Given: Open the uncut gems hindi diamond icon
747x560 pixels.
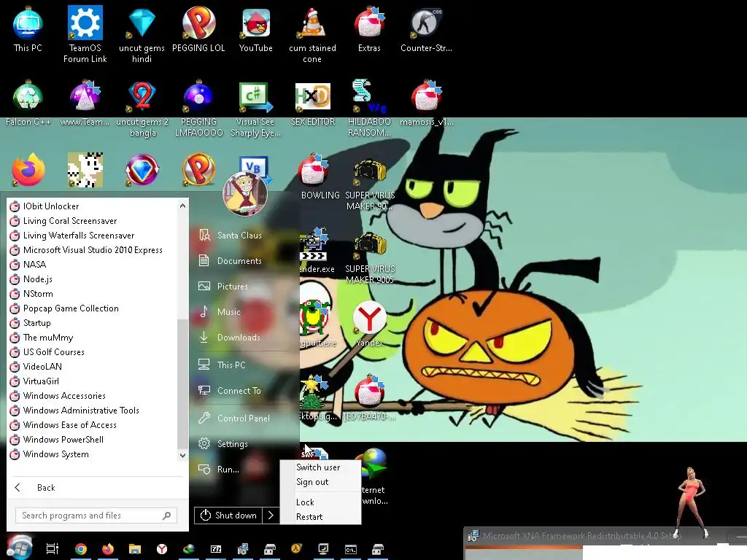Looking at the screenshot, I should click(x=142, y=34).
